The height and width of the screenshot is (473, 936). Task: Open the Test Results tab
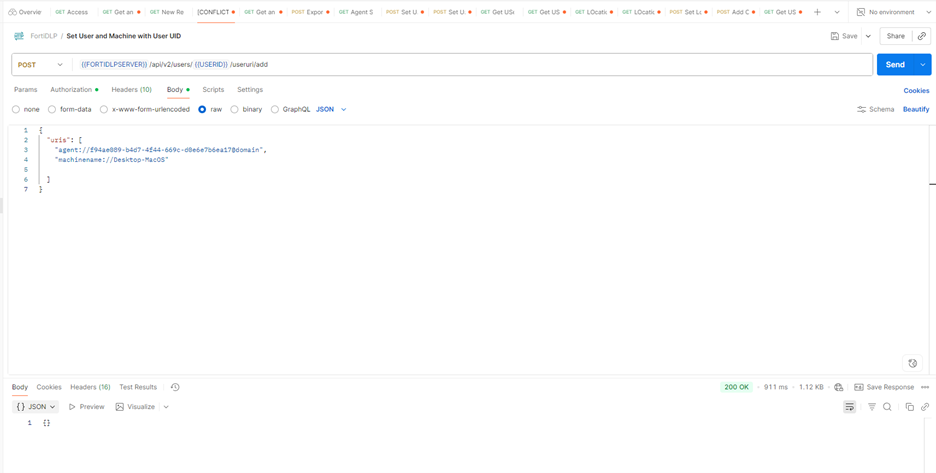138,387
